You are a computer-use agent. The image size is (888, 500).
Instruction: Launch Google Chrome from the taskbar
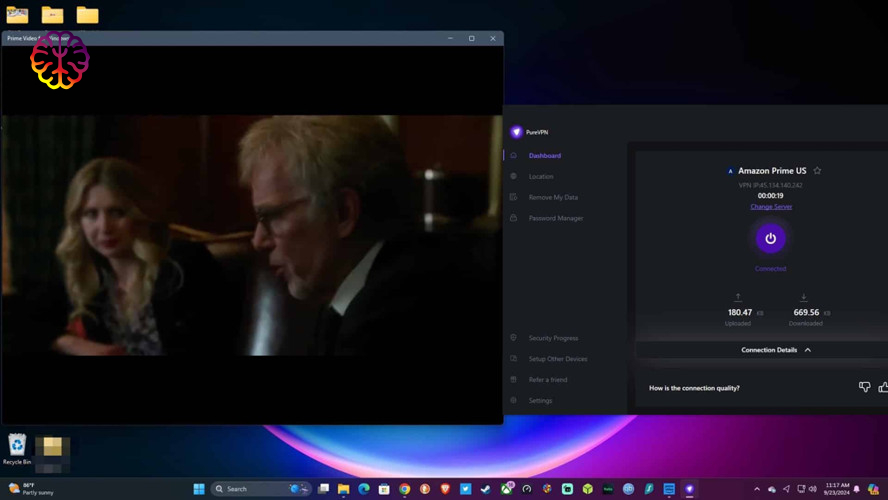click(404, 489)
